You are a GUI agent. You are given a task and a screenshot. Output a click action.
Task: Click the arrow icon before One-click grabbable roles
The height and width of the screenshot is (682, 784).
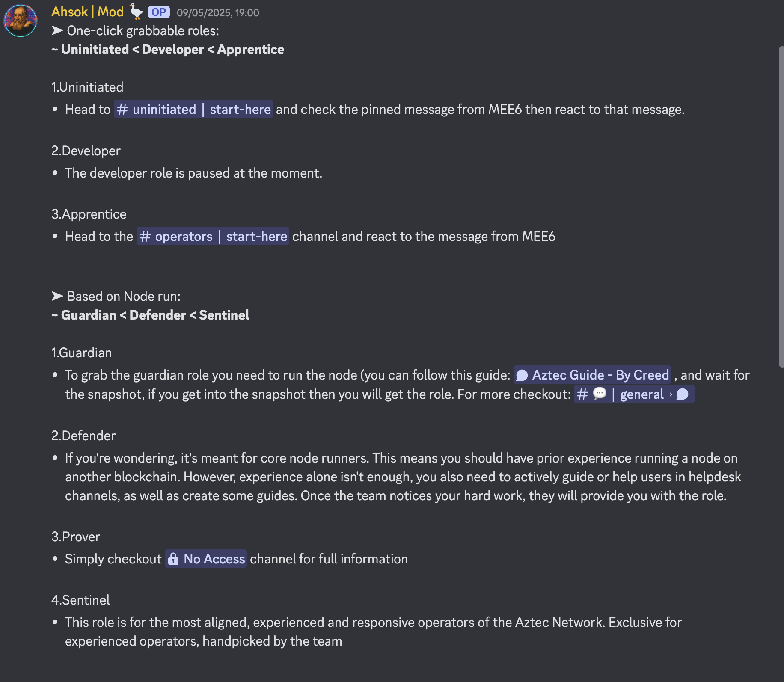pyautogui.click(x=57, y=31)
